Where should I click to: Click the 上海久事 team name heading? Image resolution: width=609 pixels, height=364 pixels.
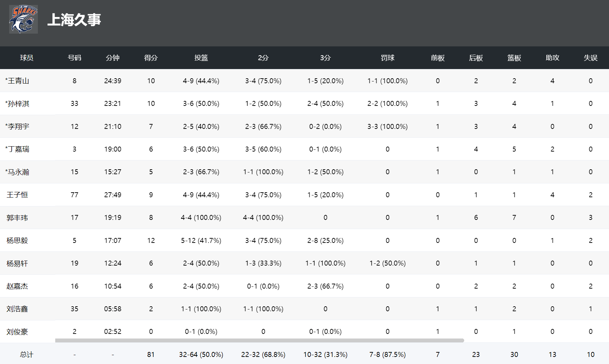[x=74, y=20]
